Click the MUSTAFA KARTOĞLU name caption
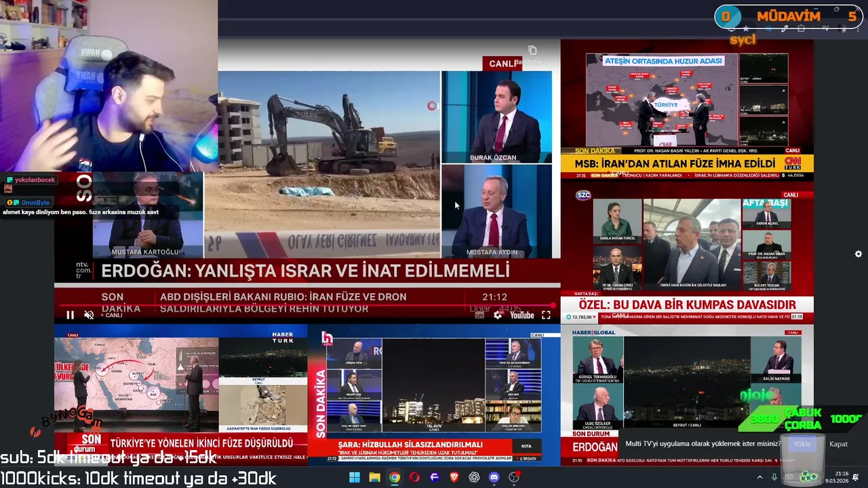The height and width of the screenshot is (488, 868). tap(145, 252)
